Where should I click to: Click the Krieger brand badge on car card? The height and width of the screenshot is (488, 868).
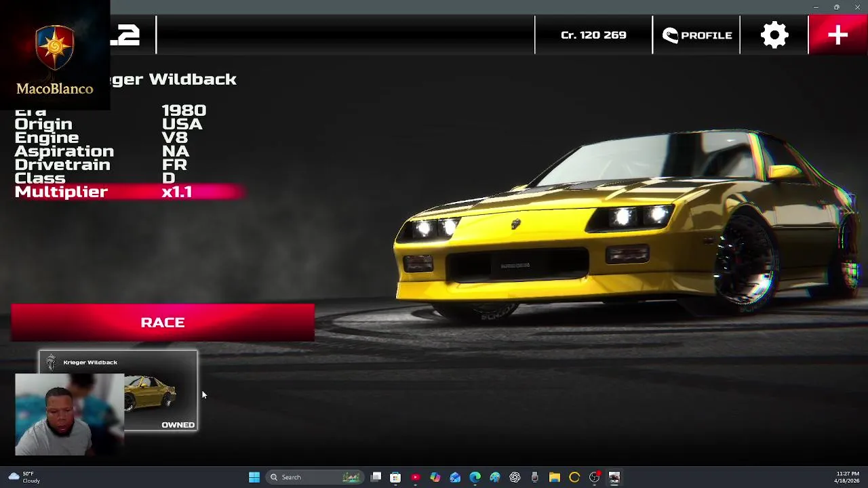click(x=52, y=363)
